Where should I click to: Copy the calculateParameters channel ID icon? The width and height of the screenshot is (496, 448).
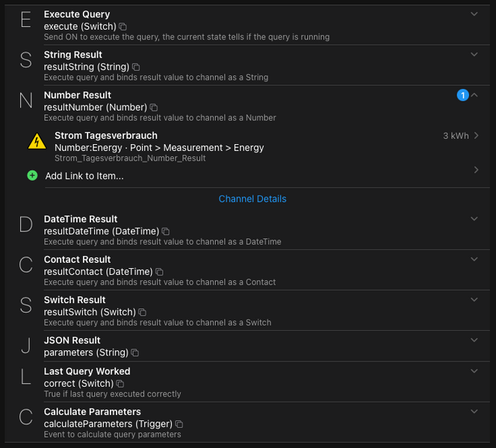click(179, 424)
